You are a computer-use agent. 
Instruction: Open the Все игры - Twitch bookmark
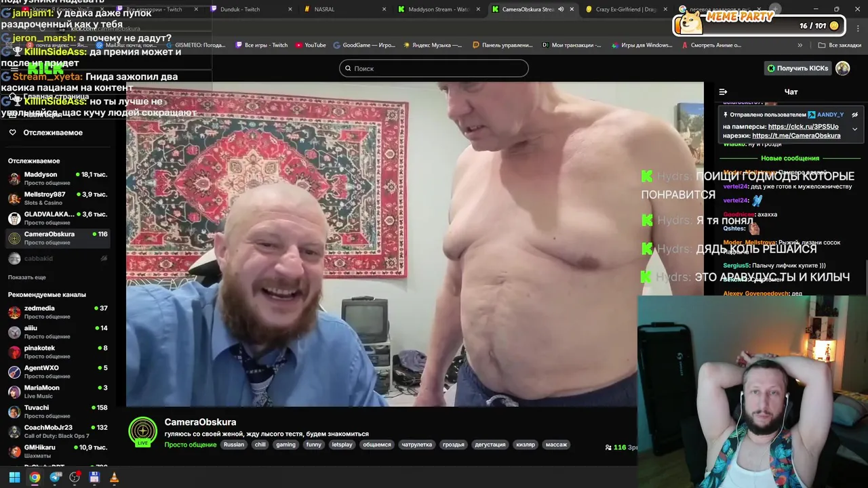261,45
